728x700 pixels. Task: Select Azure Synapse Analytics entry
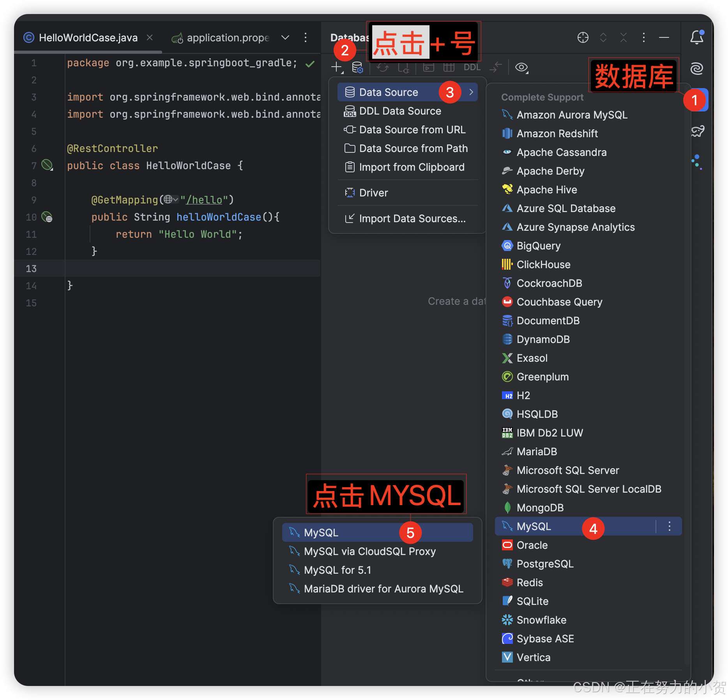click(x=588, y=227)
